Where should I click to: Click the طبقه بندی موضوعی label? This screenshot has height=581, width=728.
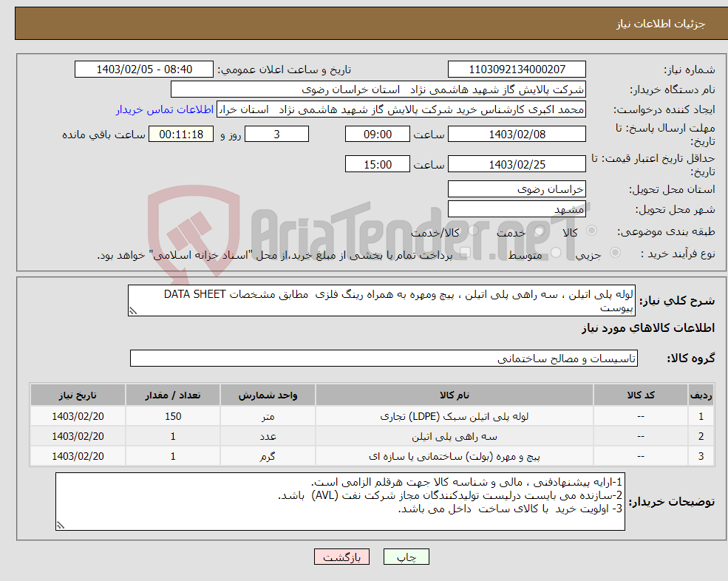[666, 231]
